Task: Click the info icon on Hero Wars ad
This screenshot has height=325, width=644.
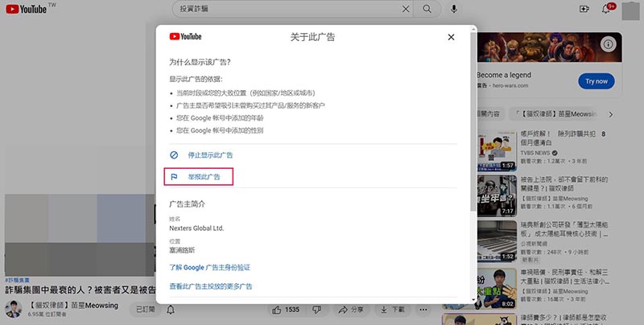Action: coord(609,44)
